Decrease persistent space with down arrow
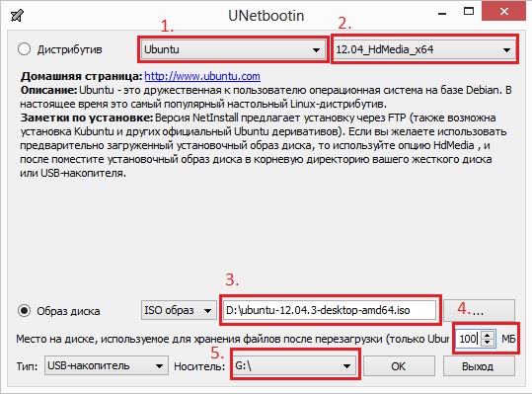The height and width of the screenshot is (394, 532). point(488,342)
